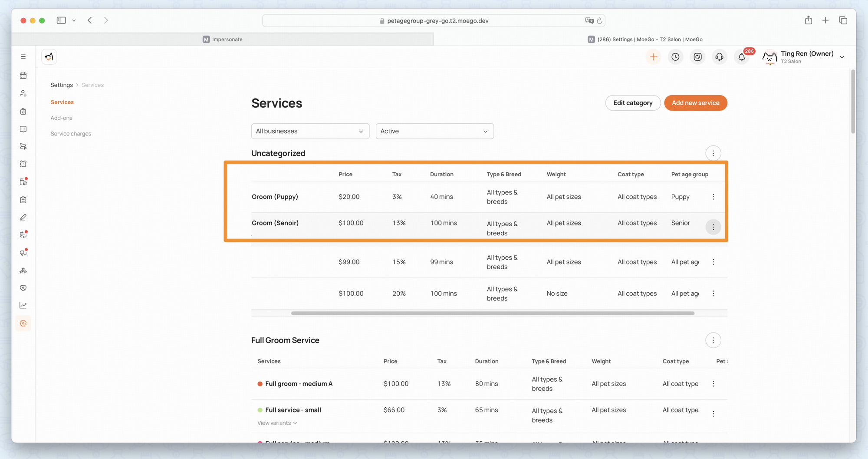Viewport: 868px width, 459px height.
Task: Click the Edit category button
Action: (633, 103)
